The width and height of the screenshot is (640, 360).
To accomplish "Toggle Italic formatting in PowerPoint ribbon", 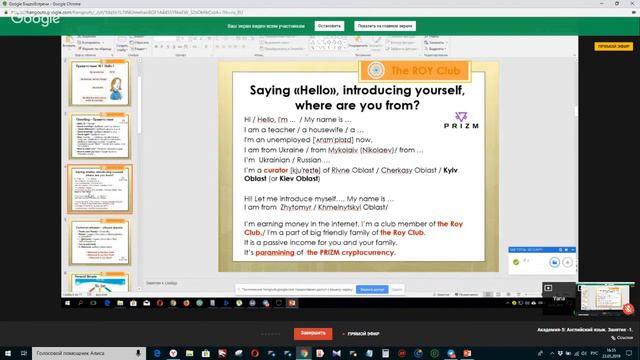I will tap(162, 47).
